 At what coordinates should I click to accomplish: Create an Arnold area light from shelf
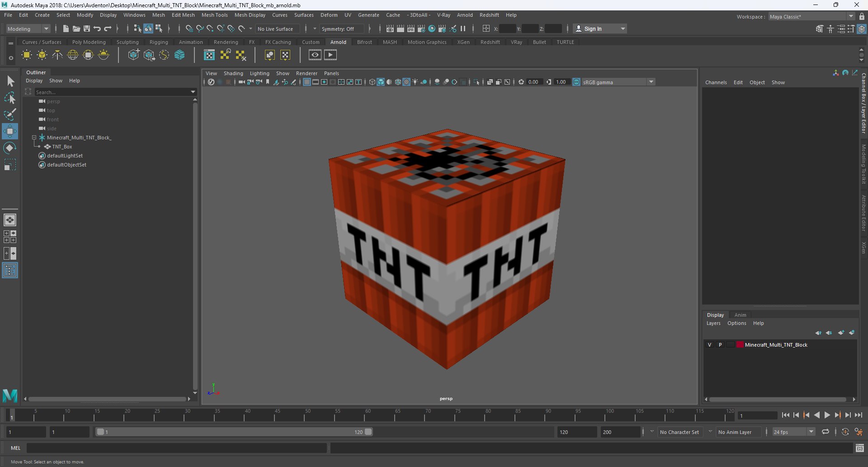(x=27, y=55)
